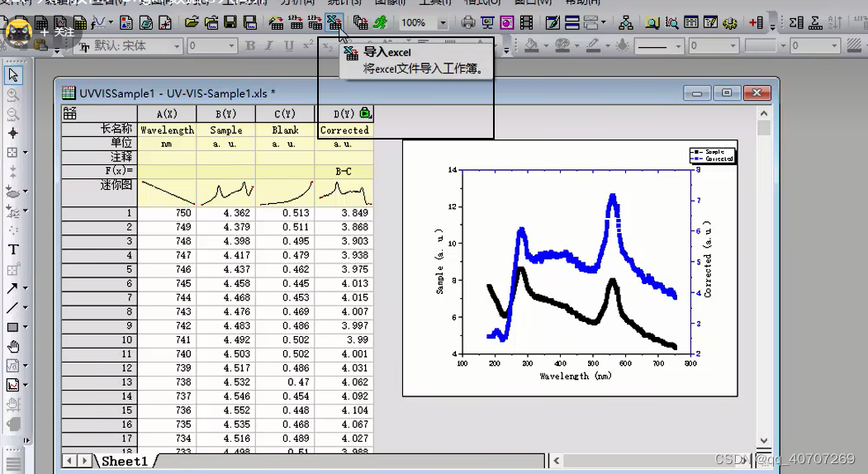Open the font name dropdown

click(x=177, y=46)
